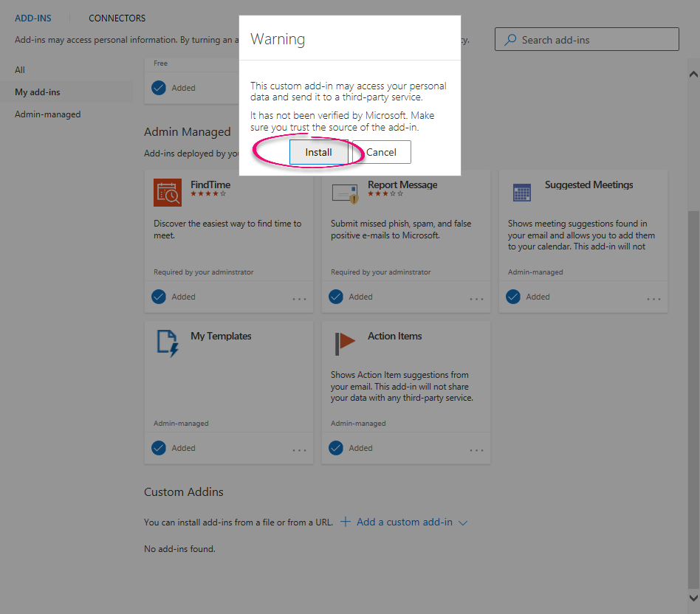Screen dimensions: 700x614
Task: Focus the Search add-ins field
Action: [586, 39]
